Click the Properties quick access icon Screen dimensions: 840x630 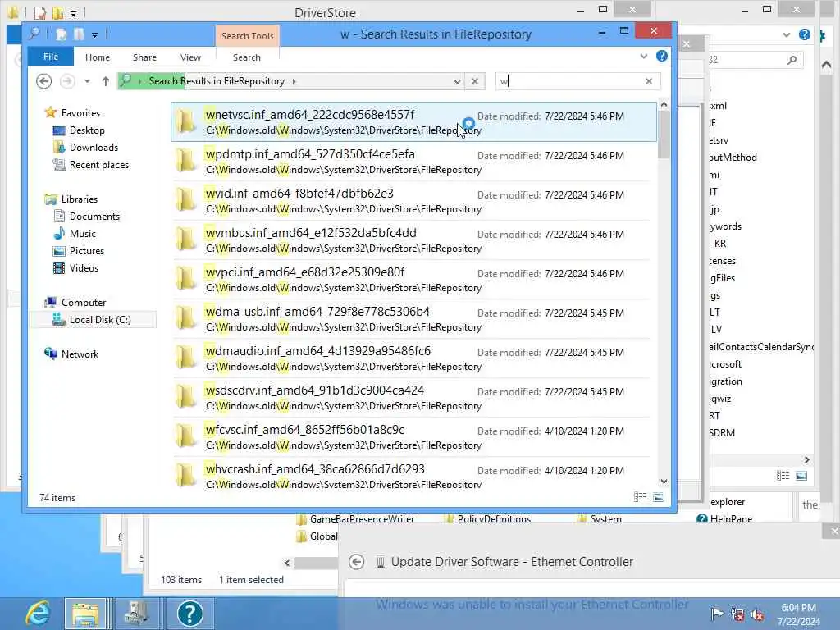click(x=61, y=34)
